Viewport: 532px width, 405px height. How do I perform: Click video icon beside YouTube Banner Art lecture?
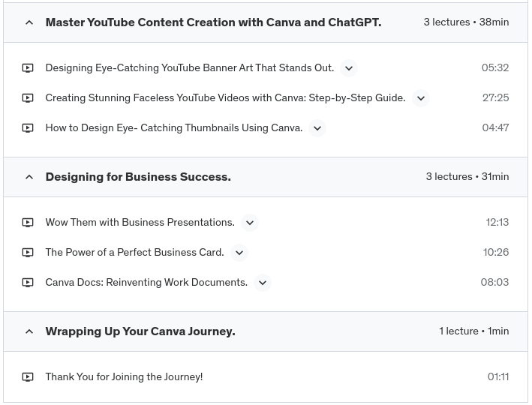click(28, 68)
